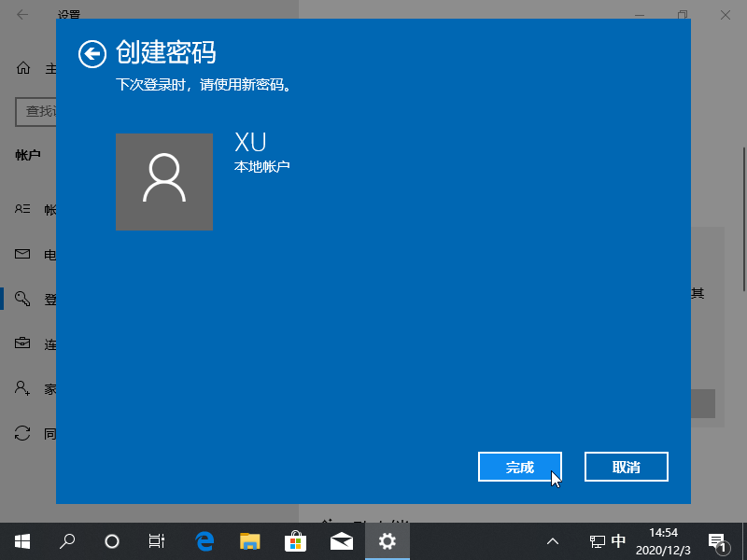Click the XU account avatar picture
This screenshot has height=560, width=747.
point(164,182)
